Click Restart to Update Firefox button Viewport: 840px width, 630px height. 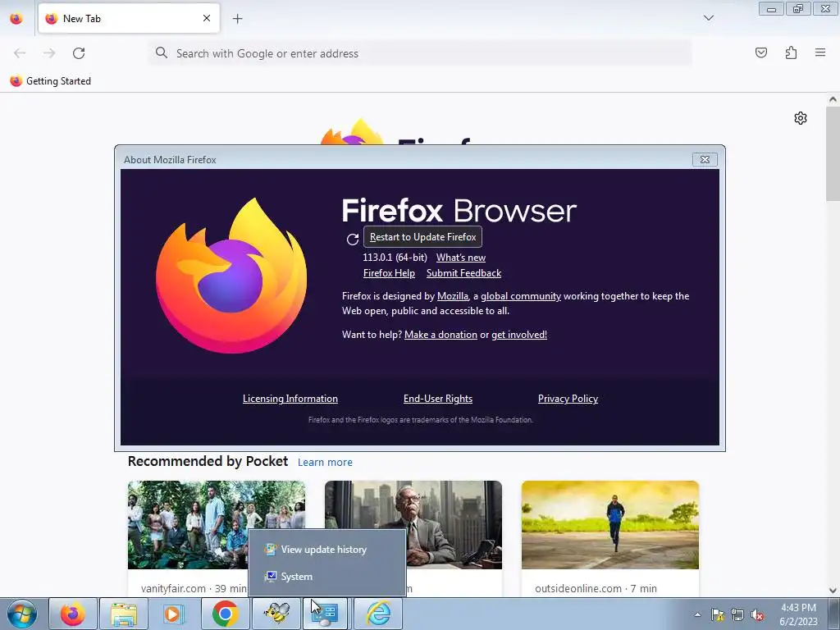[422, 237]
